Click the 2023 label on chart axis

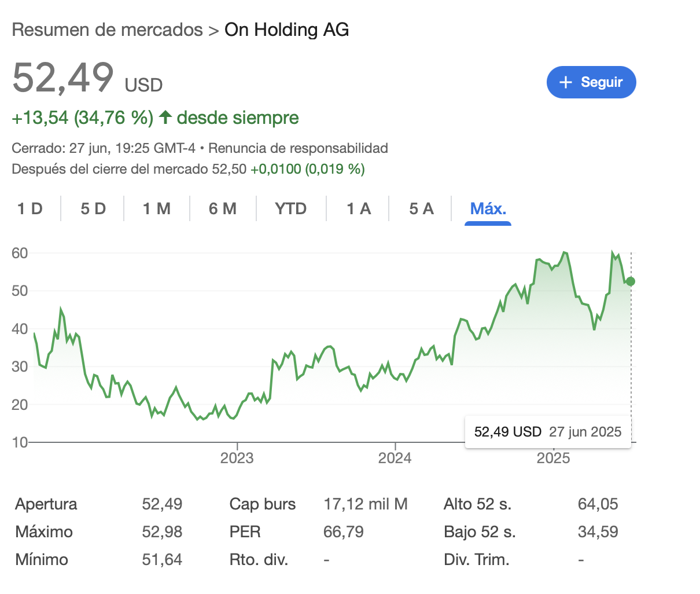pyautogui.click(x=237, y=458)
